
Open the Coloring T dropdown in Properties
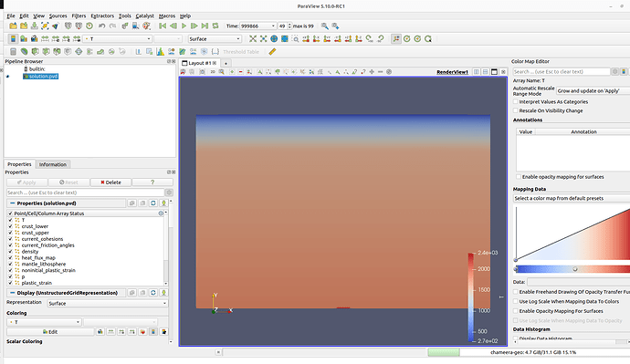point(44,322)
